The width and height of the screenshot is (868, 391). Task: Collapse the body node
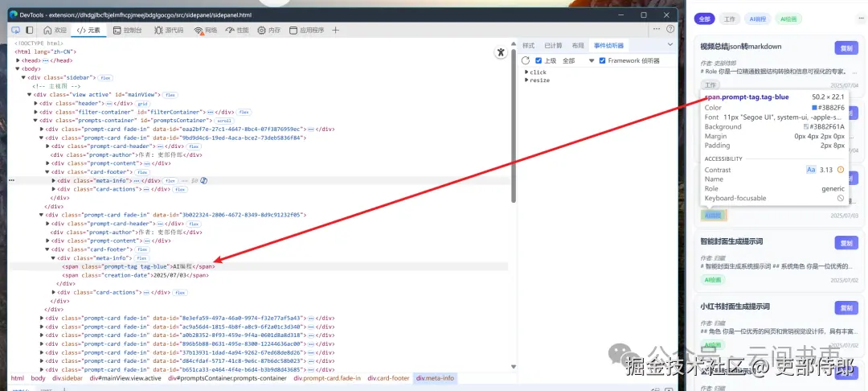click(x=18, y=68)
